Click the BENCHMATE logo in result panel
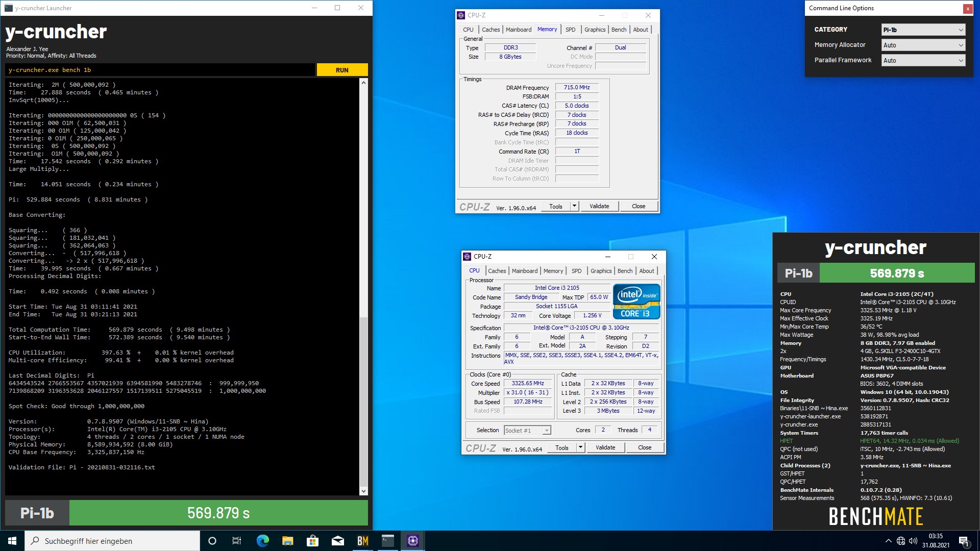 click(x=876, y=516)
